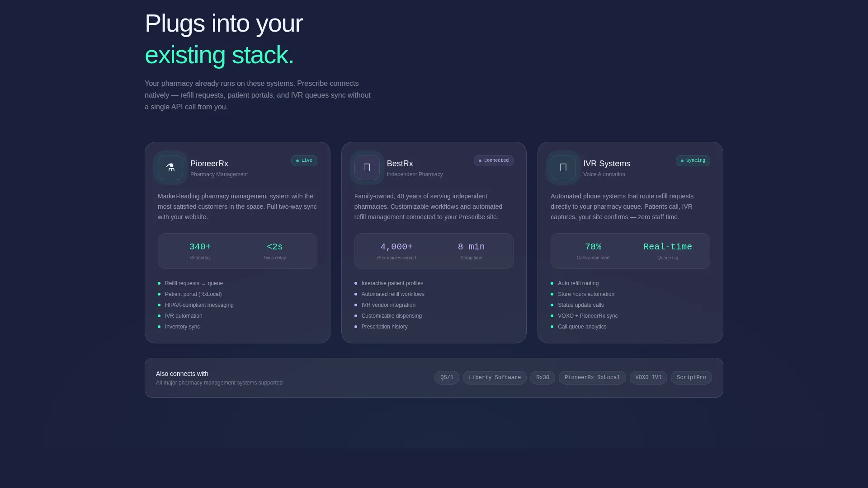Select the QS/1 integration chip

(x=447, y=378)
